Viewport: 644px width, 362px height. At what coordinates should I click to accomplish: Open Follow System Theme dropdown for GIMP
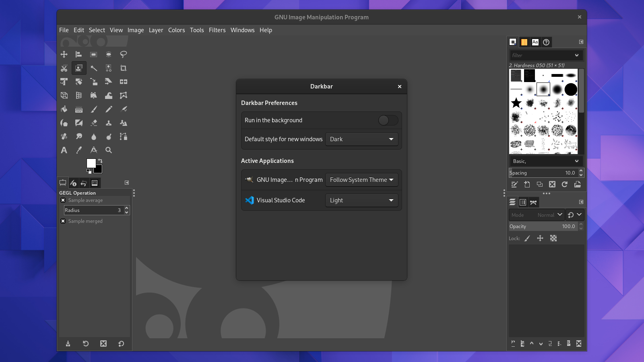361,180
